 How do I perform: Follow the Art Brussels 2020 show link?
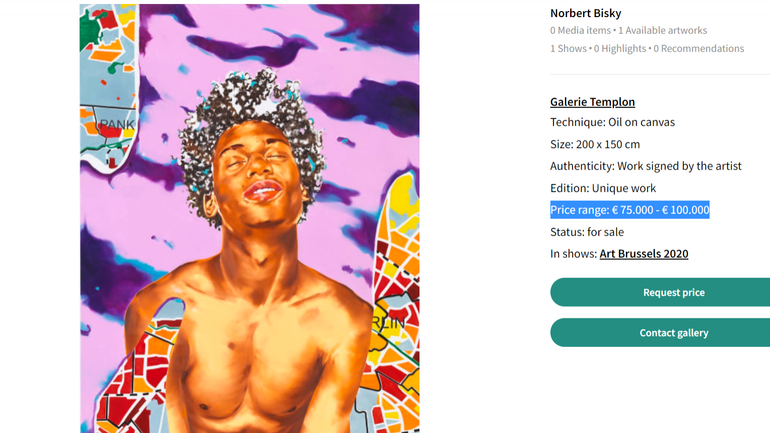(643, 254)
